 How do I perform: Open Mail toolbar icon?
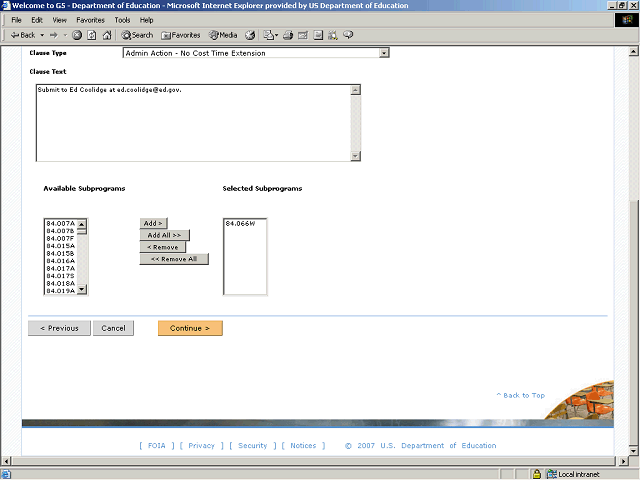270,35
